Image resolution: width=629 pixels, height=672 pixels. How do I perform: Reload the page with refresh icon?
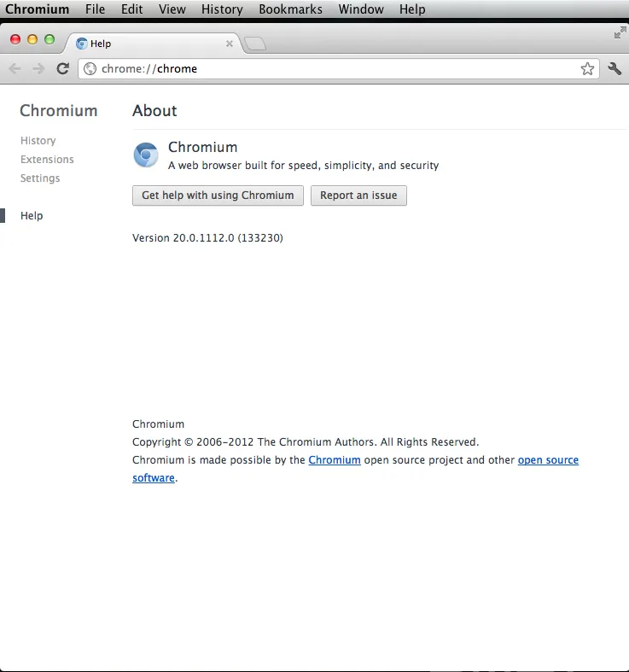pyautogui.click(x=62, y=69)
